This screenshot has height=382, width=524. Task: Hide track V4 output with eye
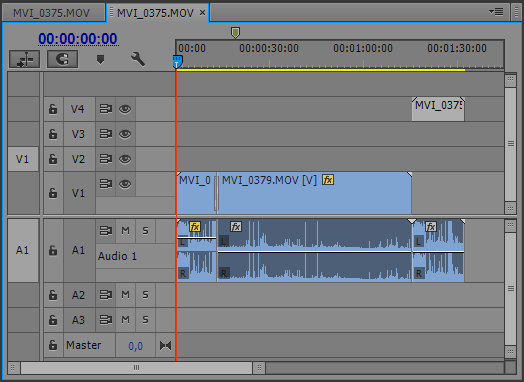125,109
